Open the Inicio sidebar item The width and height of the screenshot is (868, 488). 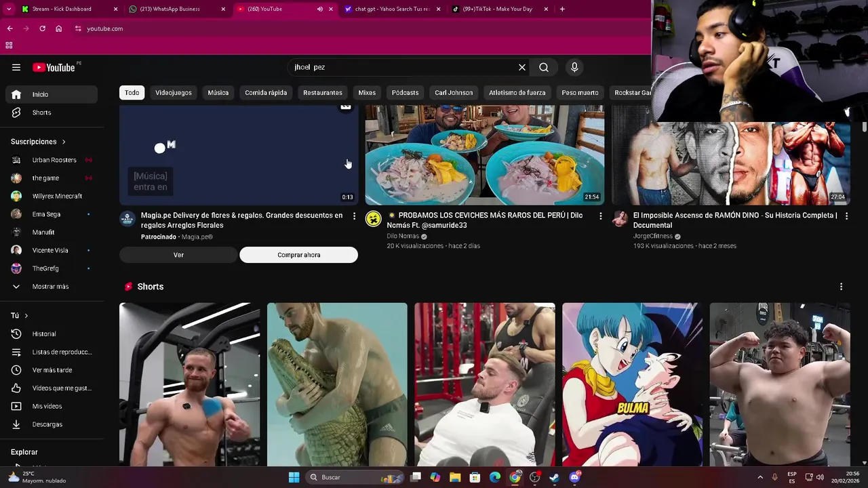[x=52, y=94]
